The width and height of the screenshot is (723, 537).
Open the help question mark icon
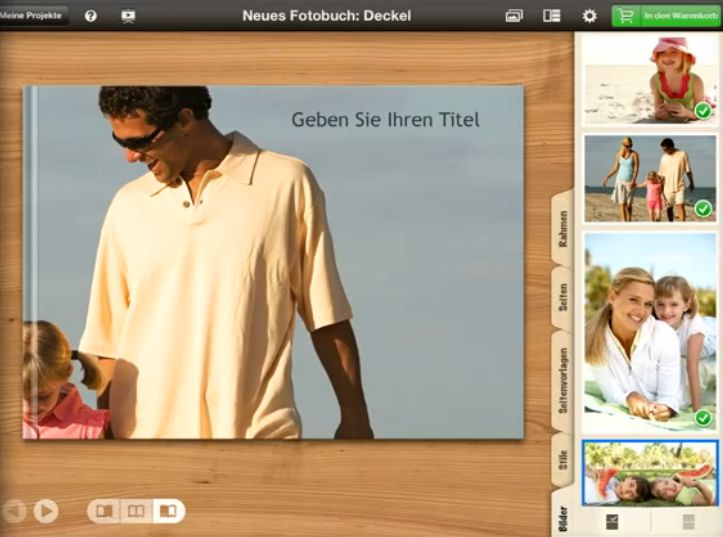[91, 16]
